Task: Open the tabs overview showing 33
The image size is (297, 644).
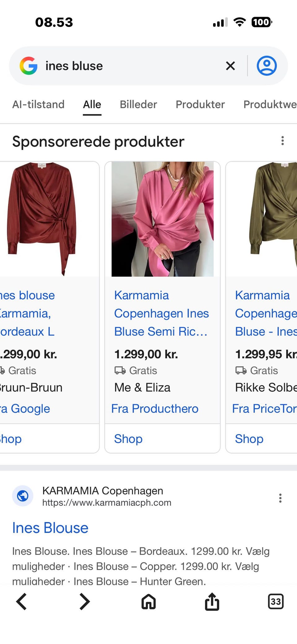Action: [x=275, y=602]
